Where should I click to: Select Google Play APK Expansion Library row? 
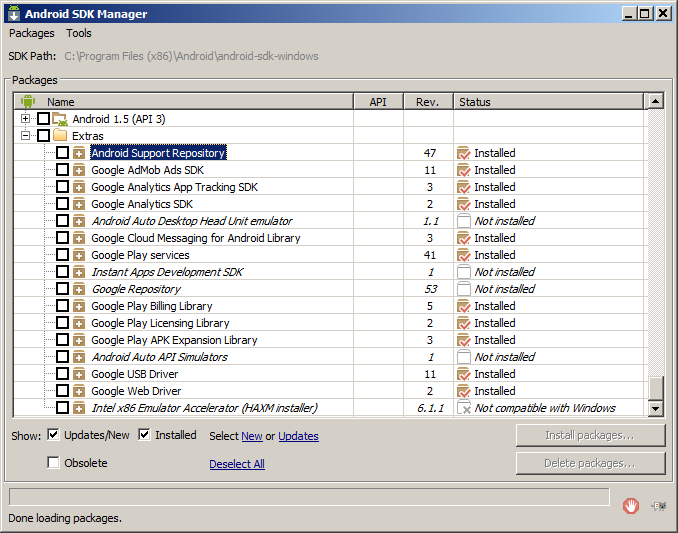click(174, 340)
